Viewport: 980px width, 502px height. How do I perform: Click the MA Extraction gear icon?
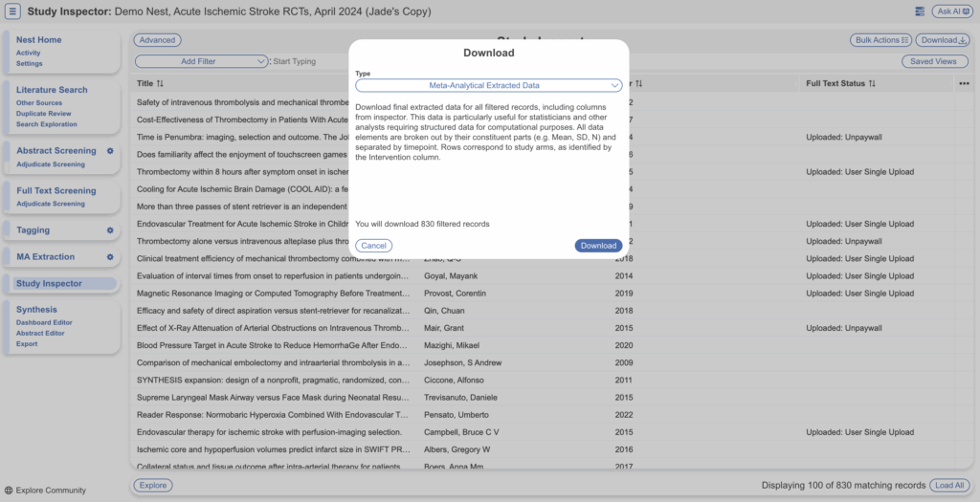pyautogui.click(x=110, y=257)
